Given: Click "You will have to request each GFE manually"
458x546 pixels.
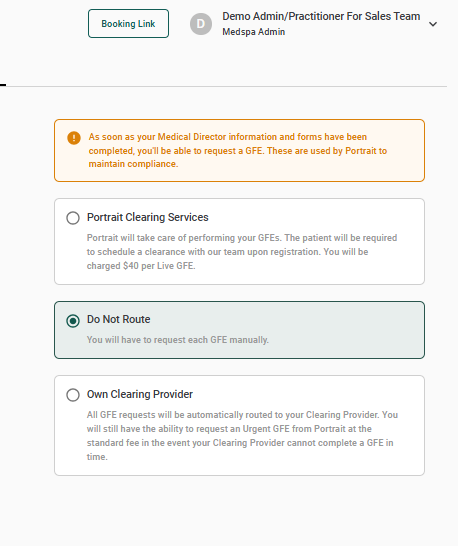Looking at the screenshot, I should pyautogui.click(x=178, y=340).
